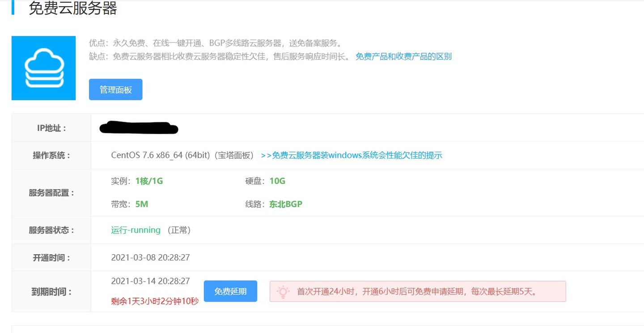This screenshot has width=644, height=333.
Task: Open 免费产品和收费产品的区别 link
Action: [x=403, y=56]
